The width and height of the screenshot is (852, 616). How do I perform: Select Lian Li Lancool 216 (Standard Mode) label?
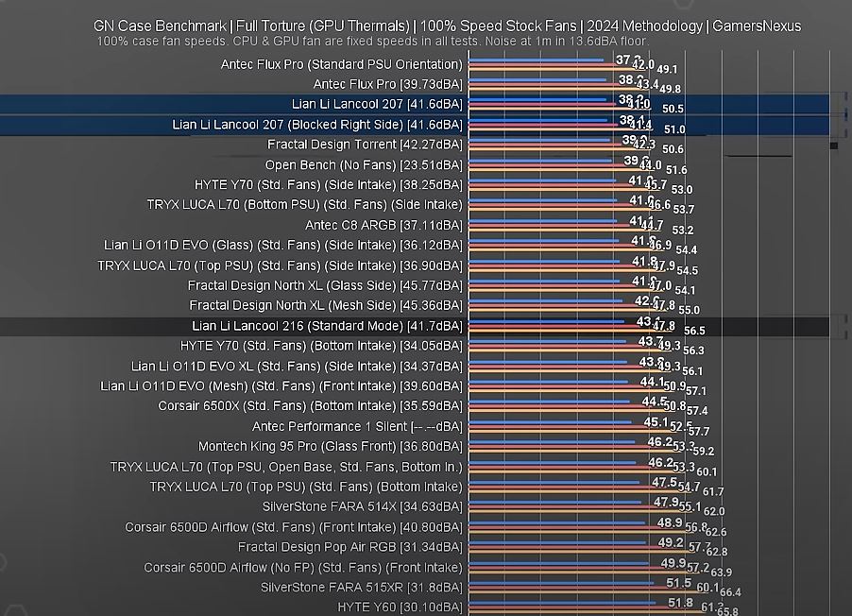[x=327, y=326]
